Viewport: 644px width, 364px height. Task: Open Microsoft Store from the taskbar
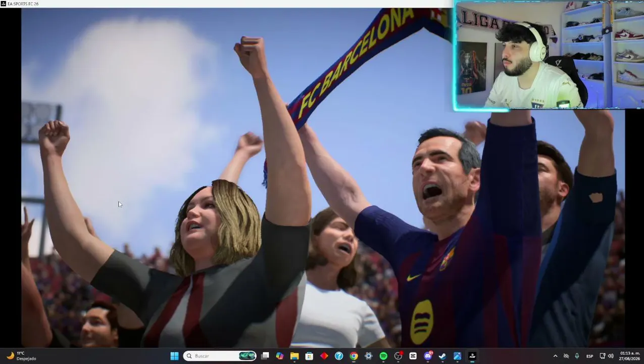pos(309,356)
